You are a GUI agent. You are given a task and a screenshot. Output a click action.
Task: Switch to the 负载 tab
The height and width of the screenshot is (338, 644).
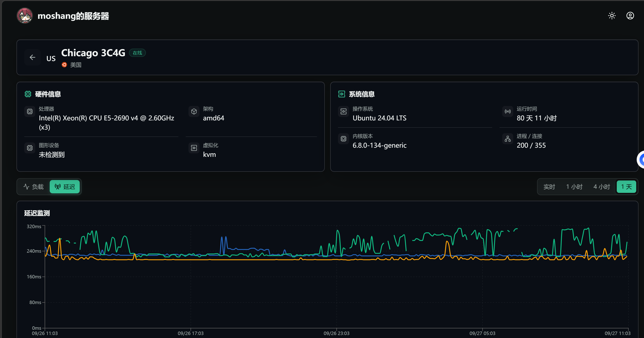pyautogui.click(x=34, y=187)
